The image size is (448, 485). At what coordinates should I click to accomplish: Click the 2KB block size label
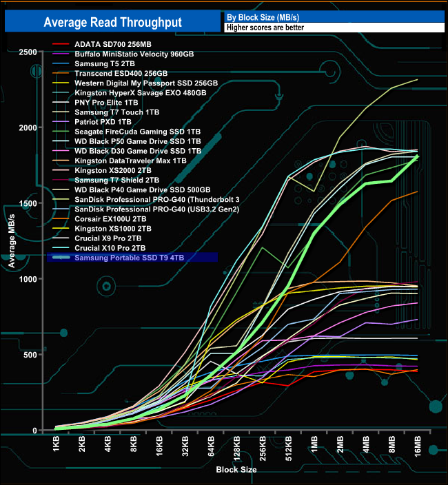tap(82, 444)
